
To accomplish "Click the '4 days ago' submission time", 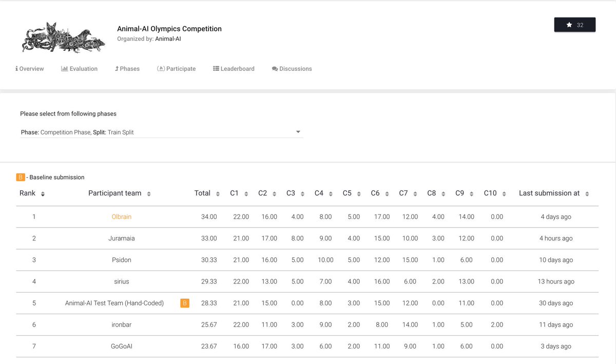I will [x=556, y=217].
